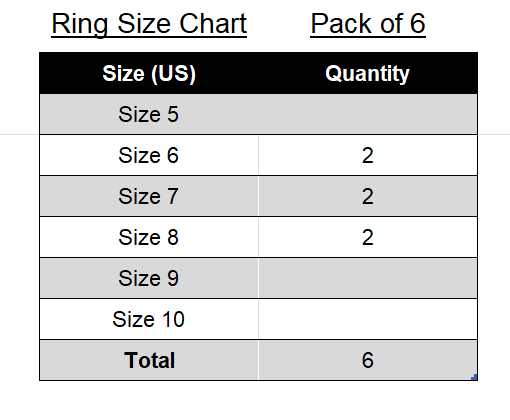Screen dimensions: 510x420
Task: Select the Size 6 label cell
Action: 149,155
